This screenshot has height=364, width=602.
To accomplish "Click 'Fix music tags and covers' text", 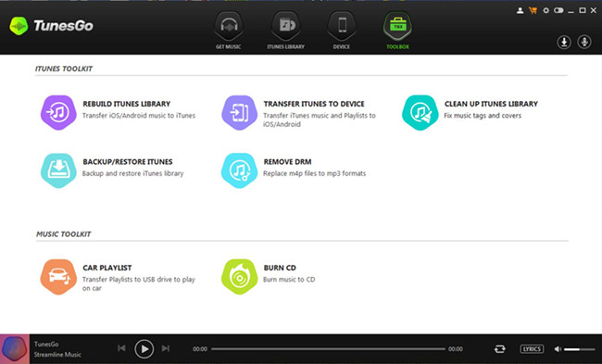I will click(x=483, y=116).
